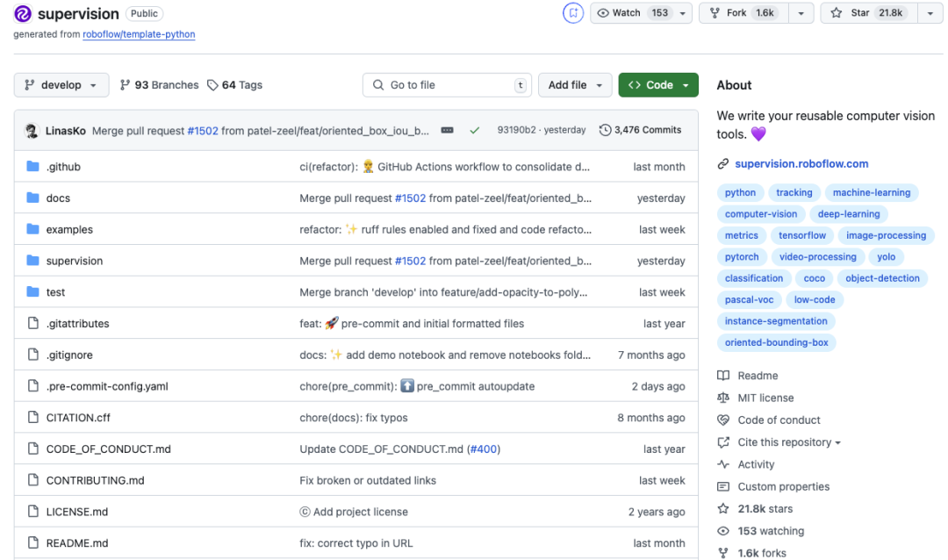View 93 Branches
Image resolution: width=948 pixels, height=560 pixels.
[x=160, y=85]
